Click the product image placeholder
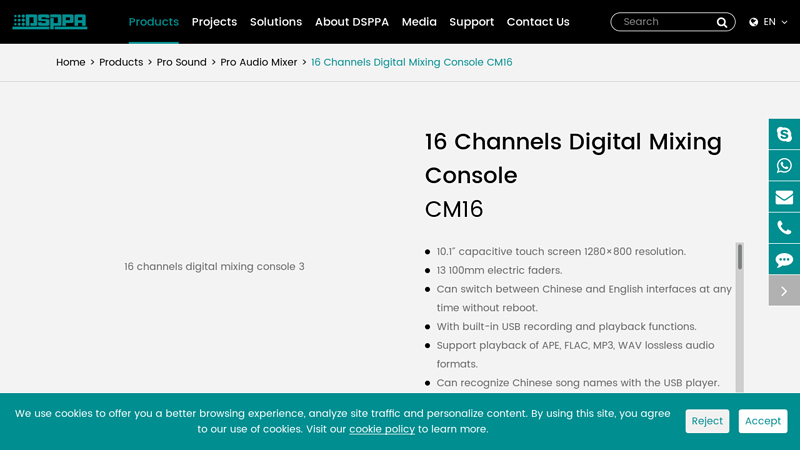 [x=214, y=266]
